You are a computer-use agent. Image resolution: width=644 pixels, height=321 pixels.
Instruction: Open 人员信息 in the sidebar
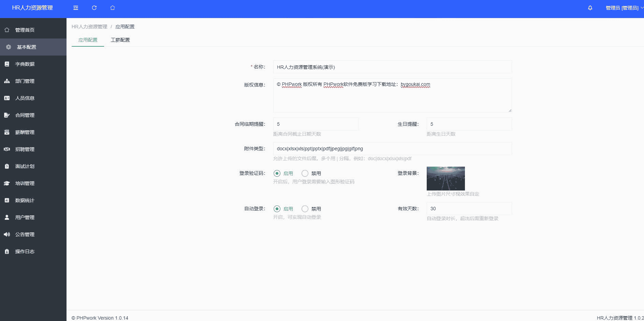(x=25, y=98)
